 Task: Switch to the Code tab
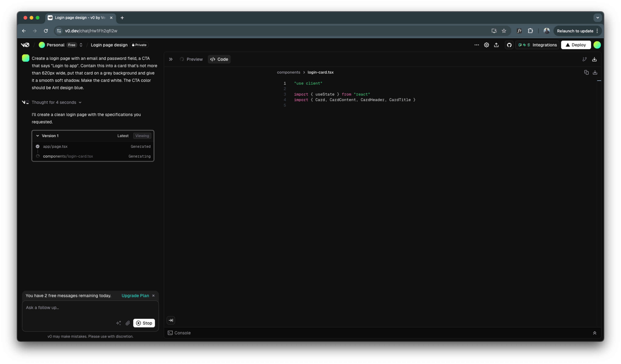click(219, 59)
